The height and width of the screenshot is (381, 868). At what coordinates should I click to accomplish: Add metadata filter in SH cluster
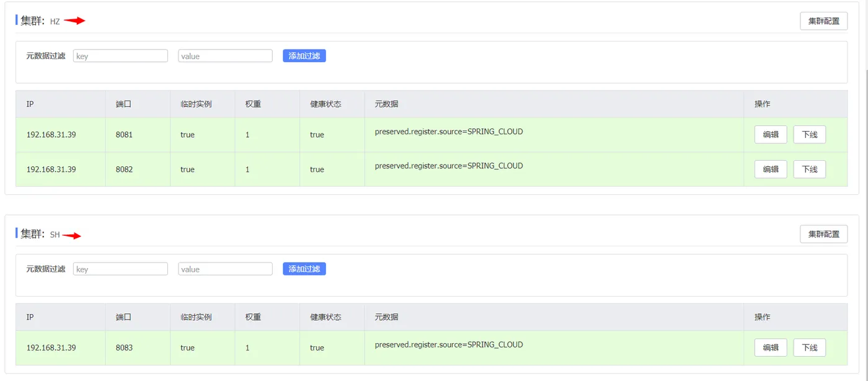pos(304,269)
